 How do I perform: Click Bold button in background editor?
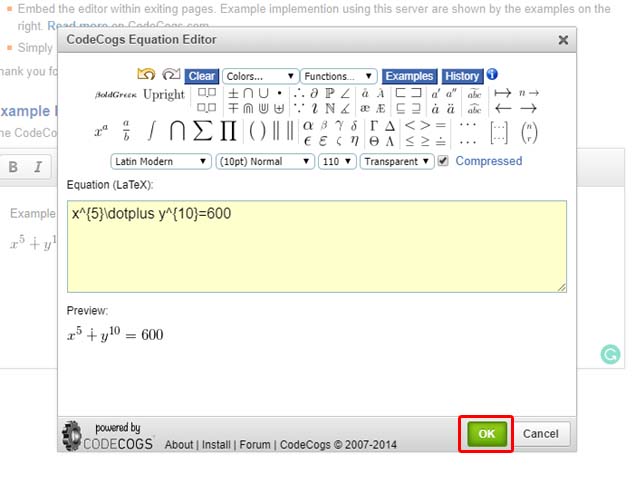tap(13, 167)
